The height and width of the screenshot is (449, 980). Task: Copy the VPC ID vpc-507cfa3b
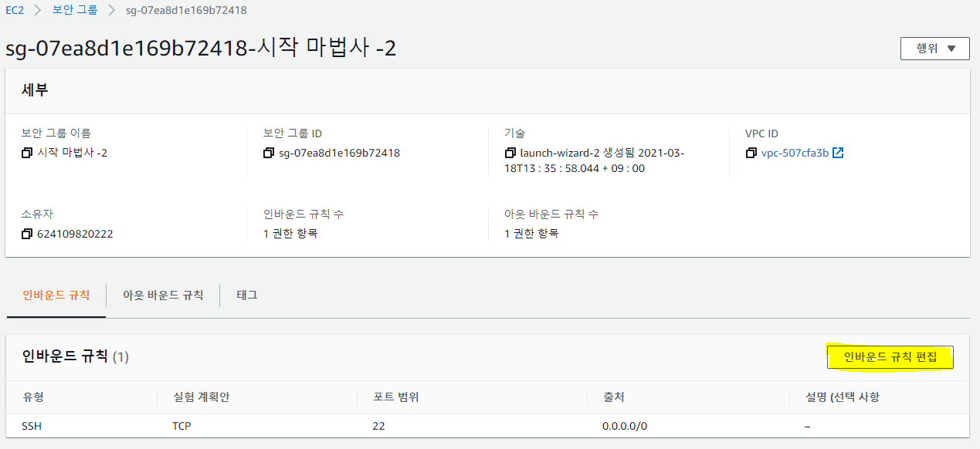(x=751, y=153)
